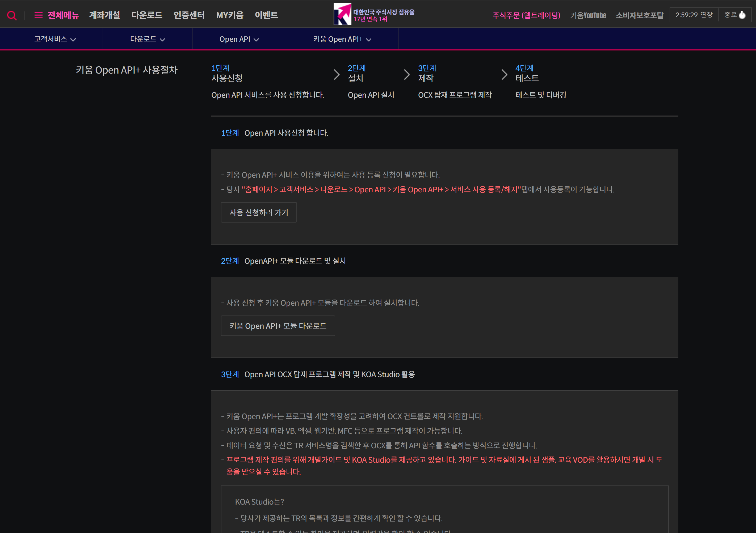This screenshot has height=533, width=756.
Task: Click the 사용 신청하러 가기 button
Action: click(259, 212)
